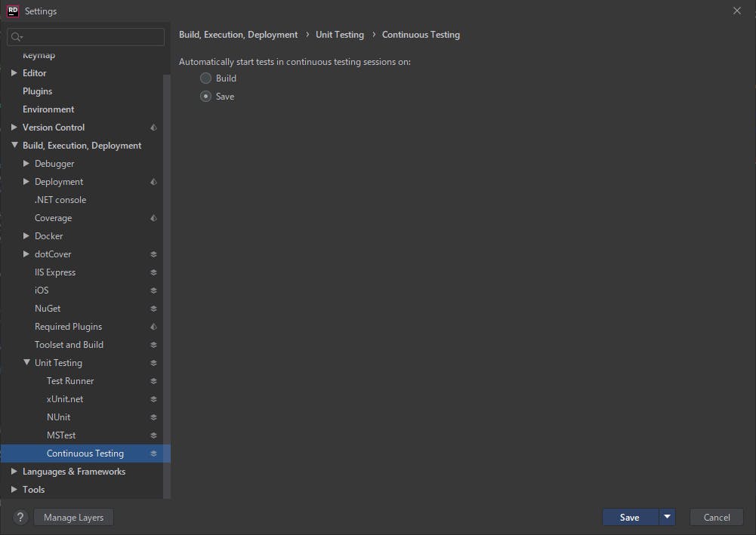Expand the Editor tree node

click(x=14, y=72)
